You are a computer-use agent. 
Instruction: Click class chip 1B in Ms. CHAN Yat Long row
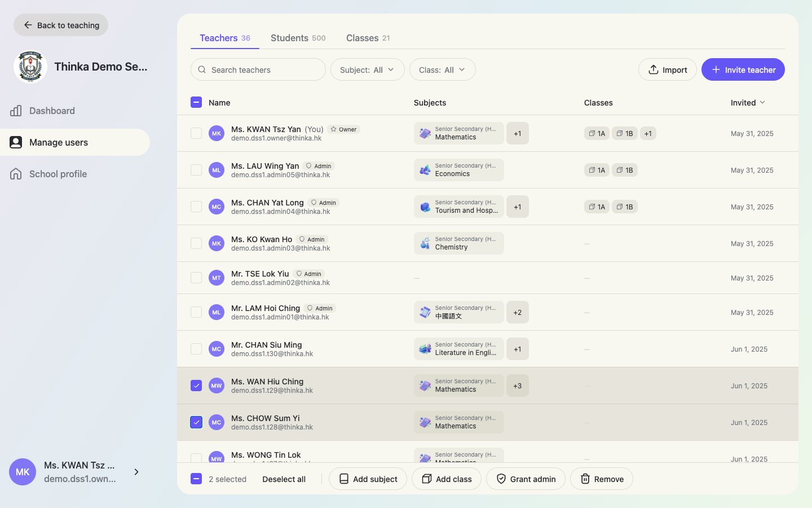(x=625, y=207)
